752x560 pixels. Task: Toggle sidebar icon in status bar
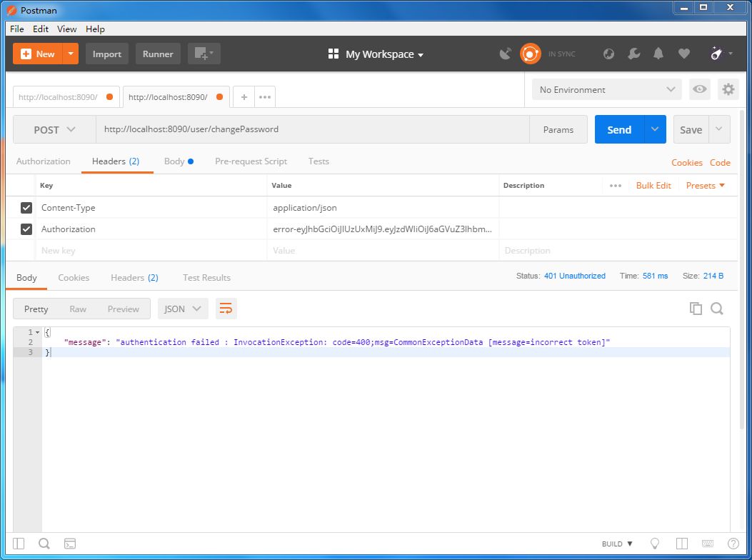[x=19, y=543]
